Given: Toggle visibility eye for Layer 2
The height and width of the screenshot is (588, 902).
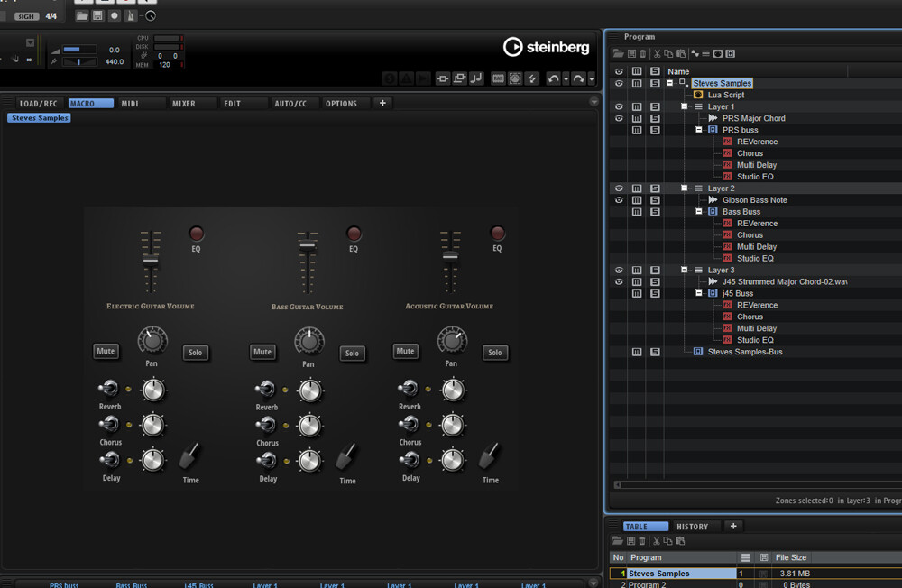Looking at the screenshot, I should [x=619, y=188].
